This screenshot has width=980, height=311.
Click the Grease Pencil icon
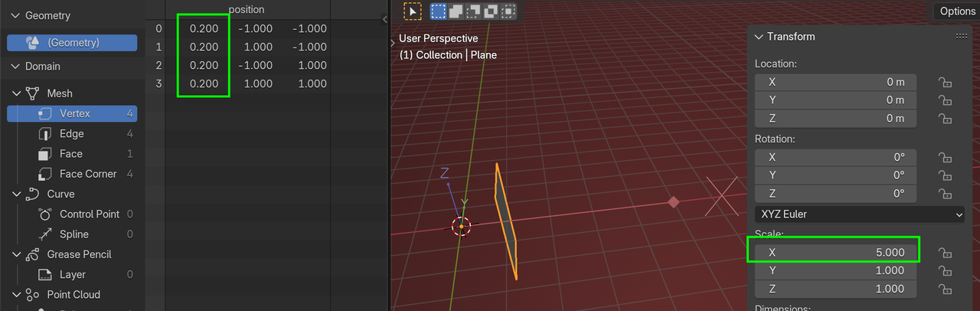(32, 254)
